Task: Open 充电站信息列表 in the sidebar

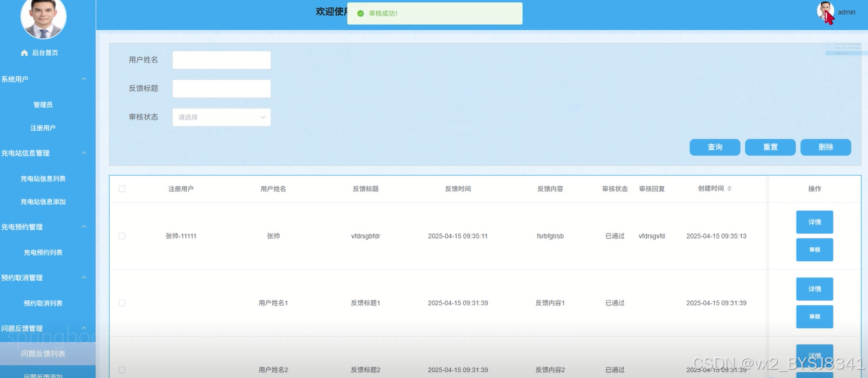Action: click(x=43, y=178)
